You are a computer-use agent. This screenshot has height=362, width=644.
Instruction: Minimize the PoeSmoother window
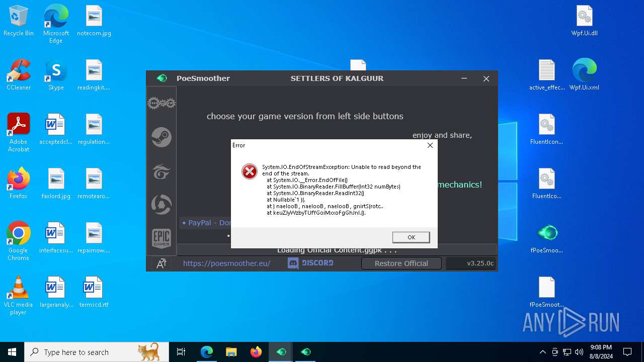pos(464,78)
